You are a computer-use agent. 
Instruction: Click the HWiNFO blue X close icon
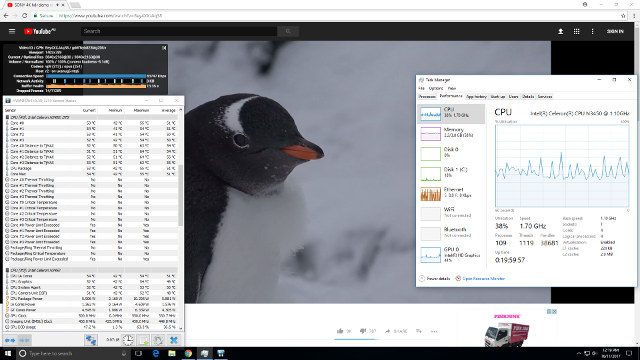(x=174, y=340)
